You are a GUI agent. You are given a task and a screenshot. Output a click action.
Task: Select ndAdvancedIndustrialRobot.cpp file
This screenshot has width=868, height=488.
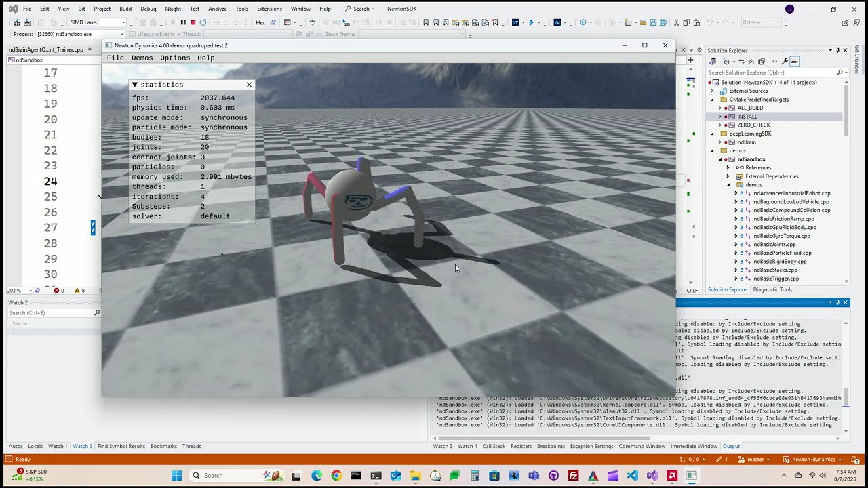tap(791, 193)
